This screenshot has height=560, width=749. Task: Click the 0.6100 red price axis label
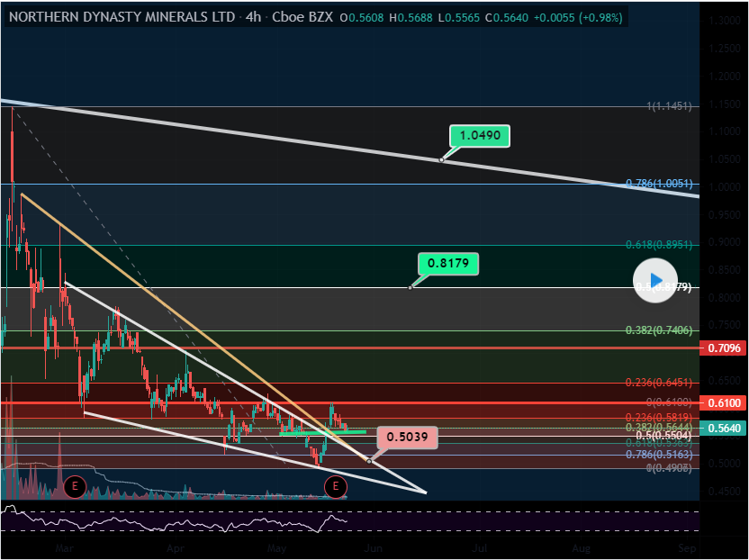723,403
